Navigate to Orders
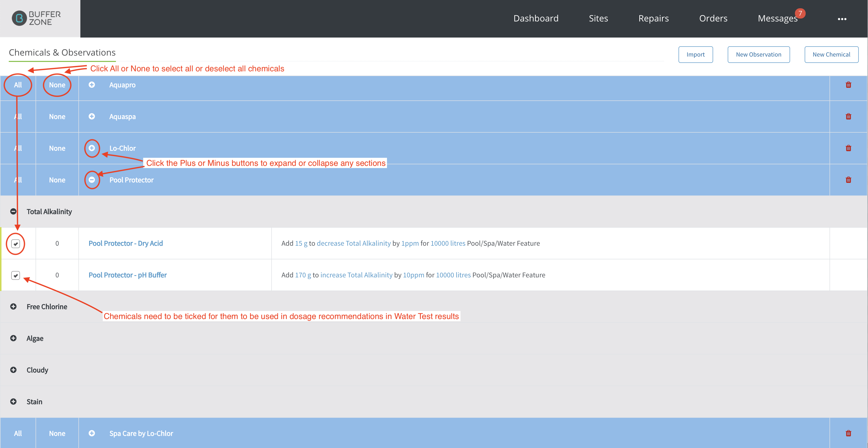Viewport: 868px width, 448px height. (713, 18)
